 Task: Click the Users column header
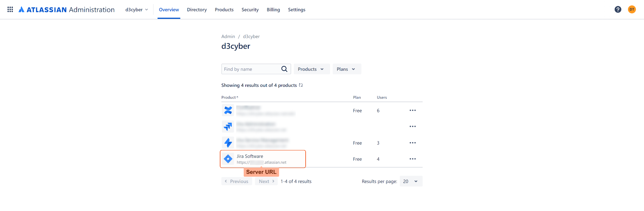pos(382,97)
